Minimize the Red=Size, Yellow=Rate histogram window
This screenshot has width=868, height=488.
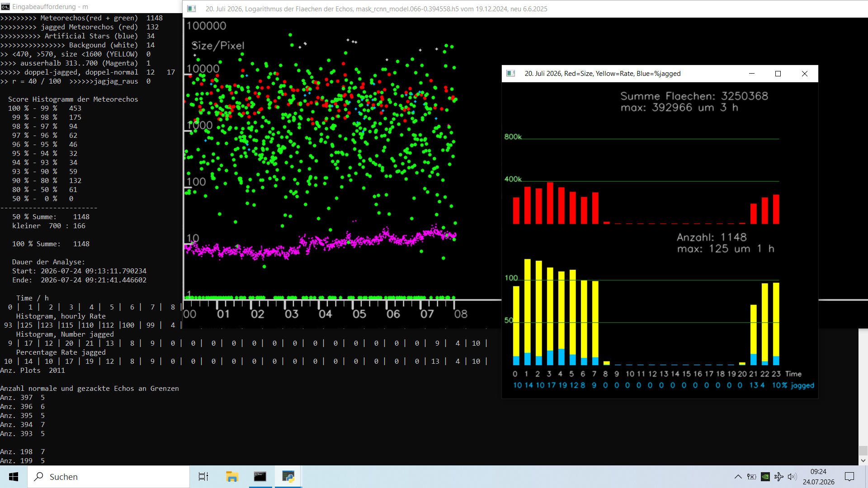pyautogui.click(x=752, y=74)
